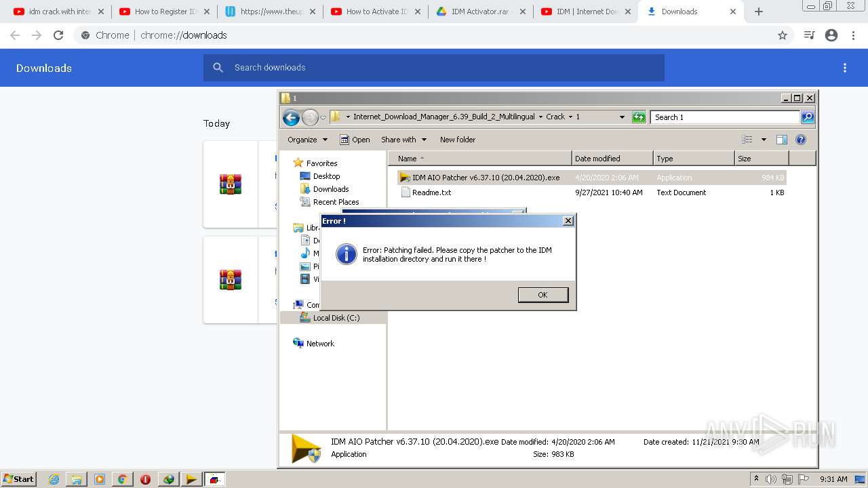
Task: Toggle the preview pane
Action: pos(782,140)
